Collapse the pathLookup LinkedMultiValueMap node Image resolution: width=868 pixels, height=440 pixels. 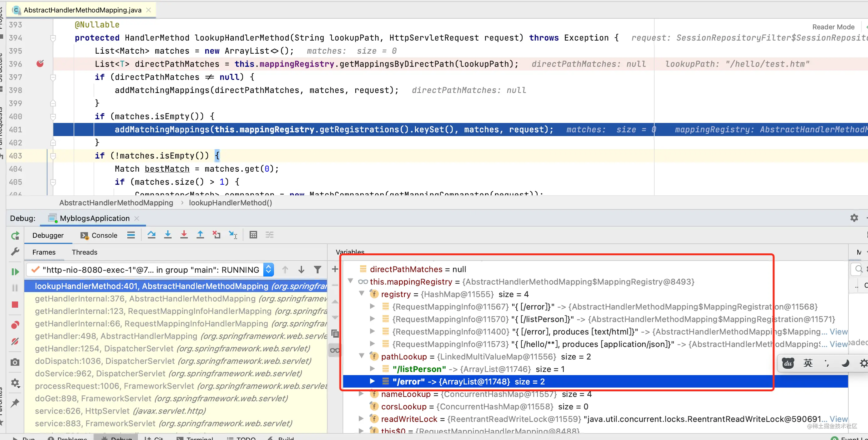click(362, 356)
